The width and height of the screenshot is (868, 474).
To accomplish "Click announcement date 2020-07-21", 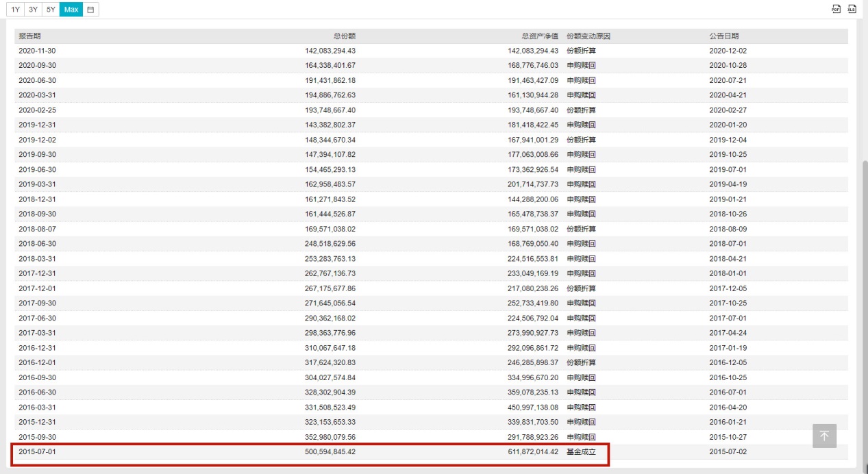I will (728, 80).
